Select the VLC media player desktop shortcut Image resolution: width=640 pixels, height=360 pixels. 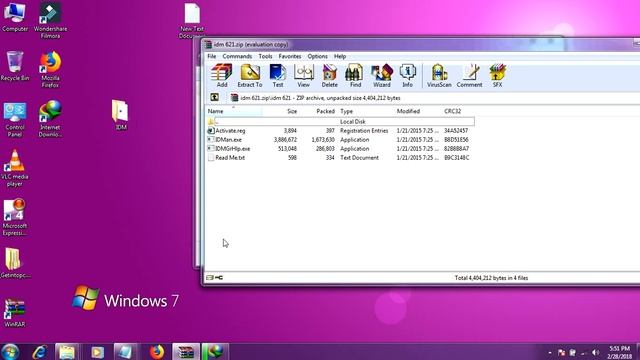15,168
